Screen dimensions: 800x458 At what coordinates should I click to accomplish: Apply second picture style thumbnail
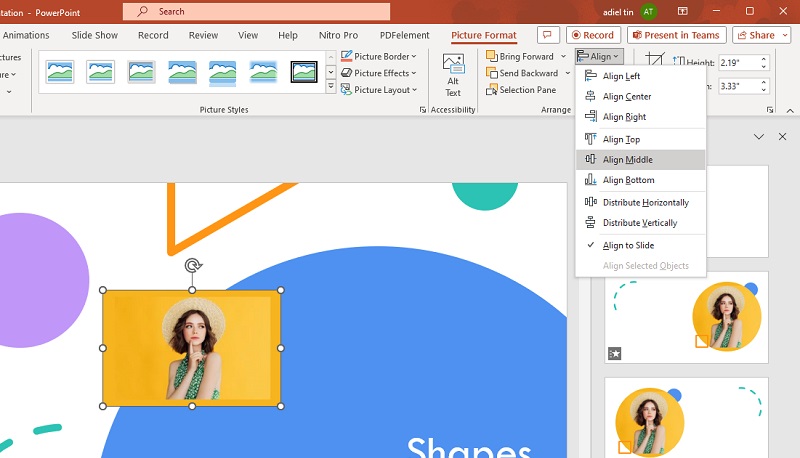pyautogui.click(x=100, y=71)
